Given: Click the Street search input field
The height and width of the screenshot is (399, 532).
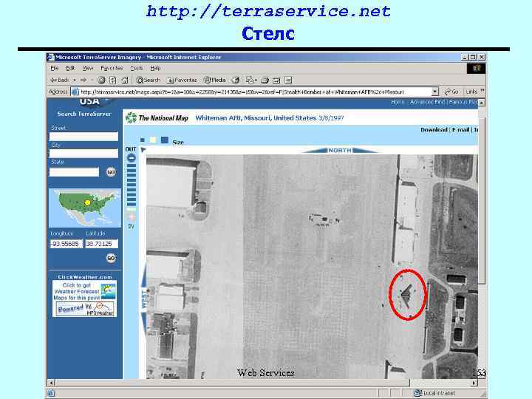Looking at the screenshot, I should [83, 137].
